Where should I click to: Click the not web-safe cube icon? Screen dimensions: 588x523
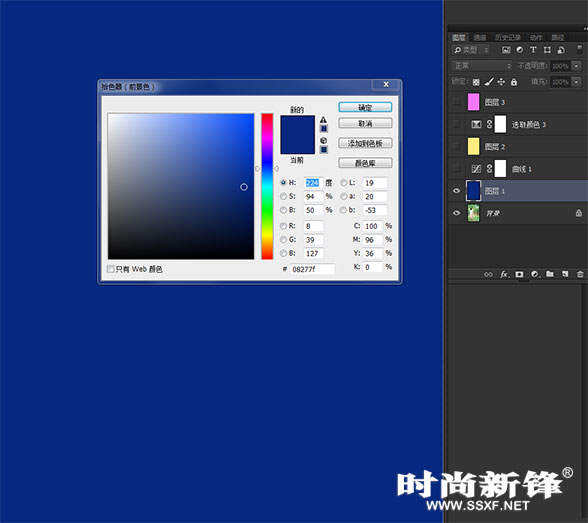(323, 140)
